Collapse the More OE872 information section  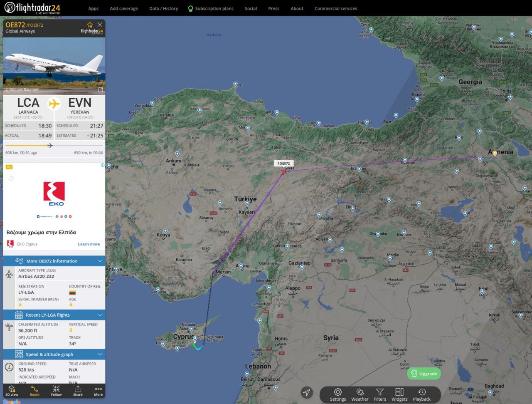tap(100, 261)
